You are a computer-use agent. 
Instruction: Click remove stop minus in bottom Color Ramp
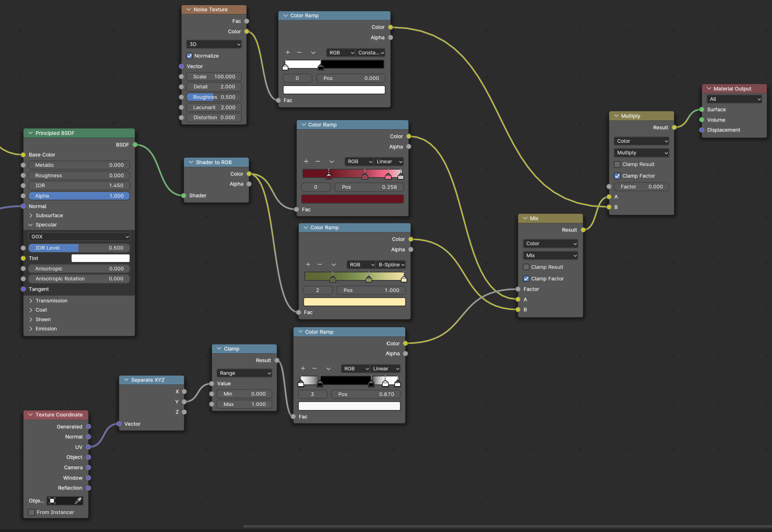click(x=314, y=368)
